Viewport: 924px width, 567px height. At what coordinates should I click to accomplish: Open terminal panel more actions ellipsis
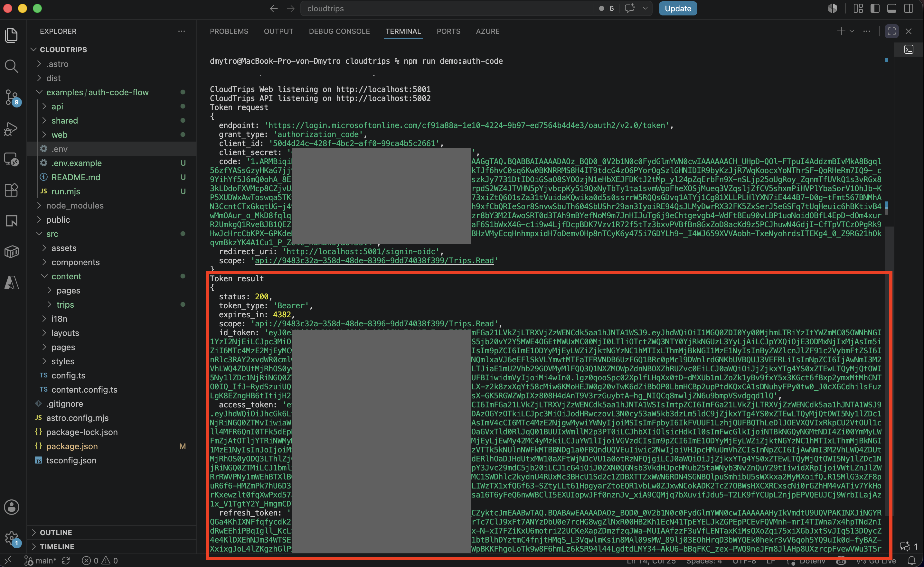tap(867, 31)
